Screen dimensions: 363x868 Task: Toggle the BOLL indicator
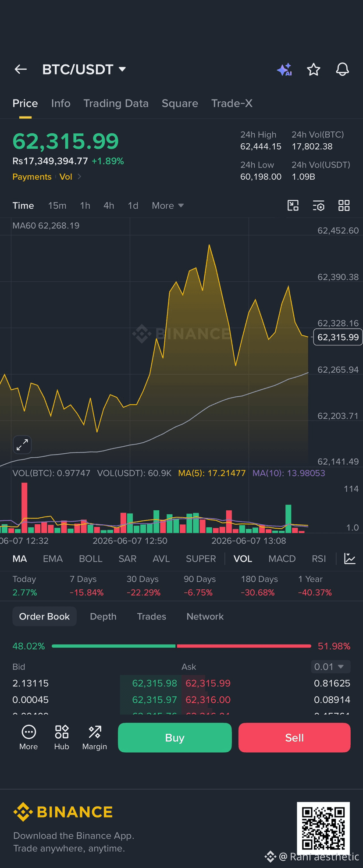(x=91, y=559)
